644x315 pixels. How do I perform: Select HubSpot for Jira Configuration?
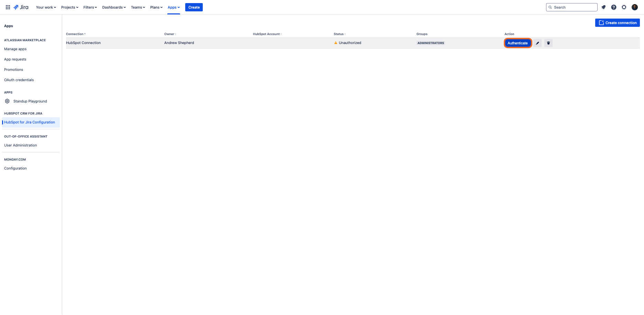pos(31,122)
